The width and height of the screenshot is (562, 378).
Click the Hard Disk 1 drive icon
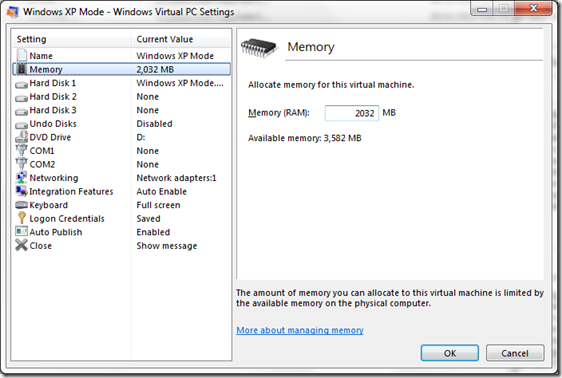[22, 85]
